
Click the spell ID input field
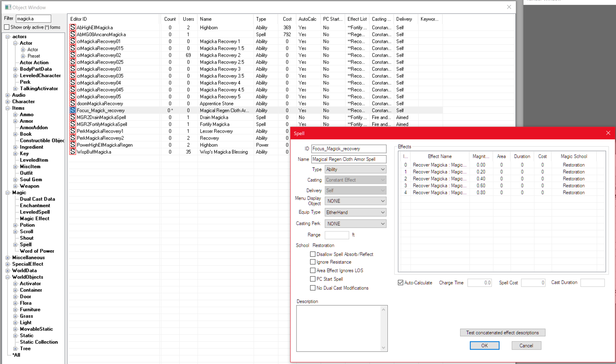click(x=349, y=149)
